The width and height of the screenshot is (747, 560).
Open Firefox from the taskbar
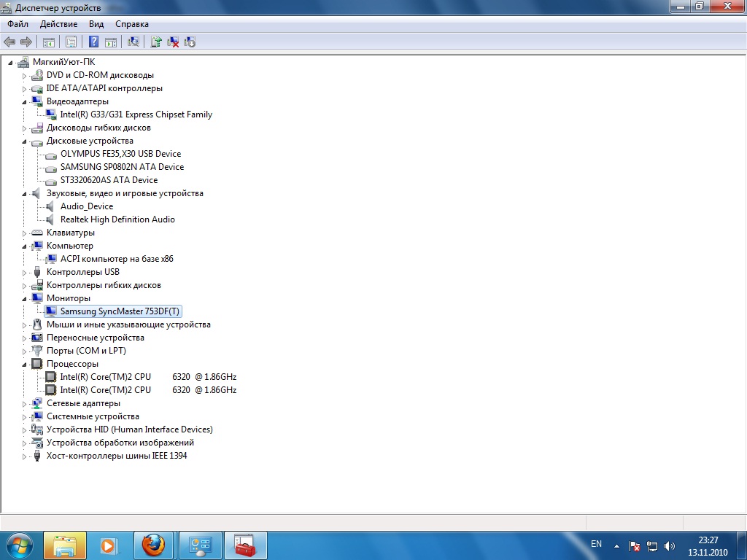(153, 545)
